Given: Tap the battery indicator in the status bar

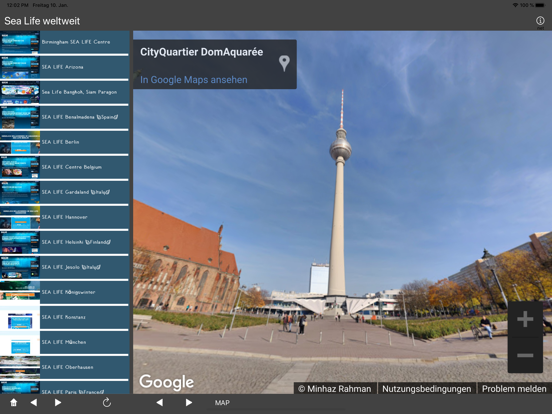Looking at the screenshot, I should (x=540, y=5).
